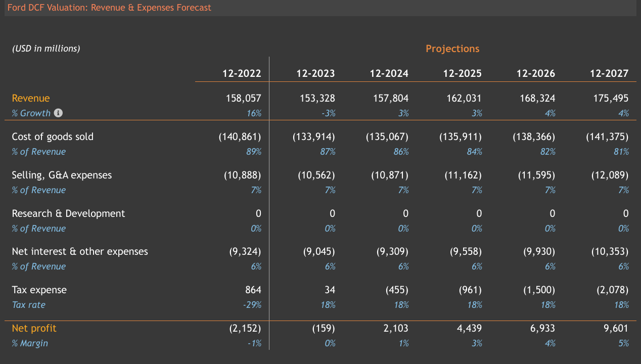Click the '% Growth' row label
Screen dimensions: 641x364
31,113
